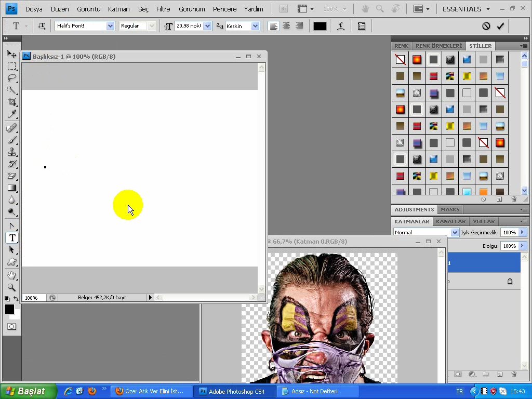The width and height of the screenshot is (532, 399).
Task: Open Firefox taskbar item Özer Atik
Action: 151,391
